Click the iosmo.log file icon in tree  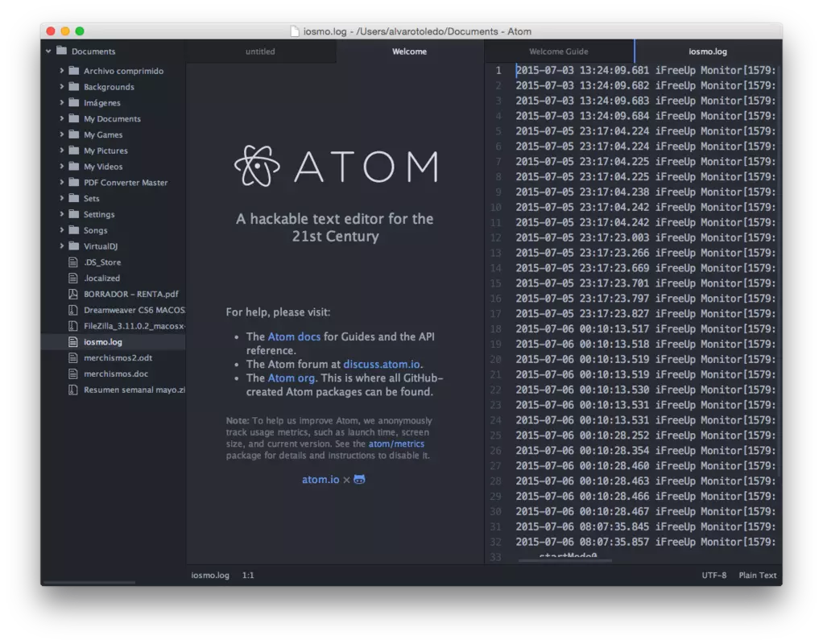(x=73, y=342)
